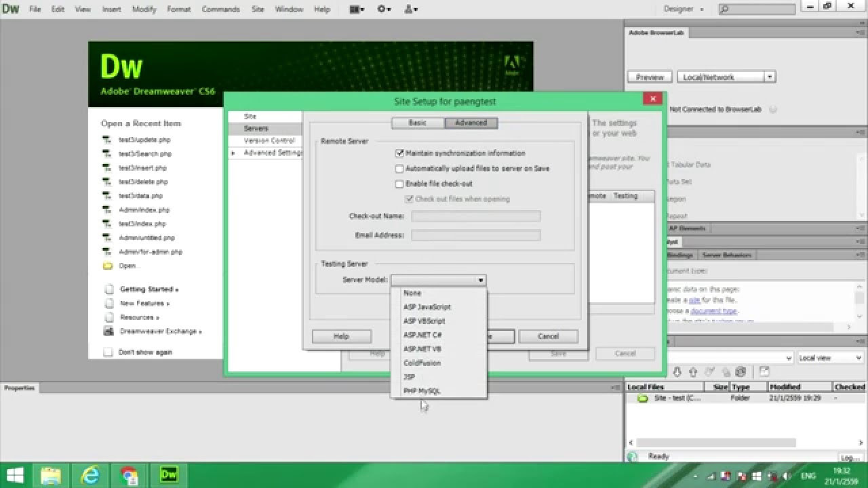
Task: Open Google Chrome from the taskbar
Action: pos(130,475)
